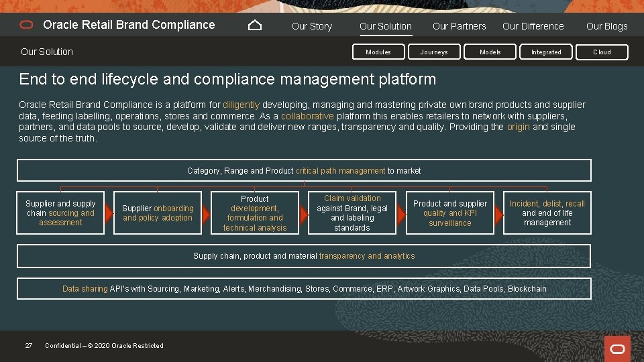Click the transparency and analytics bar

[x=304, y=256]
